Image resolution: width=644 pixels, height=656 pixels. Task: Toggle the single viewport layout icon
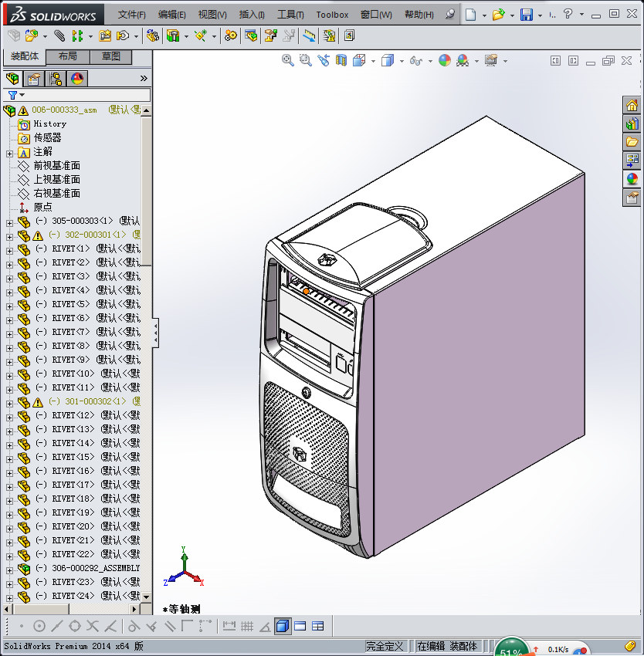pyautogui.click(x=300, y=626)
